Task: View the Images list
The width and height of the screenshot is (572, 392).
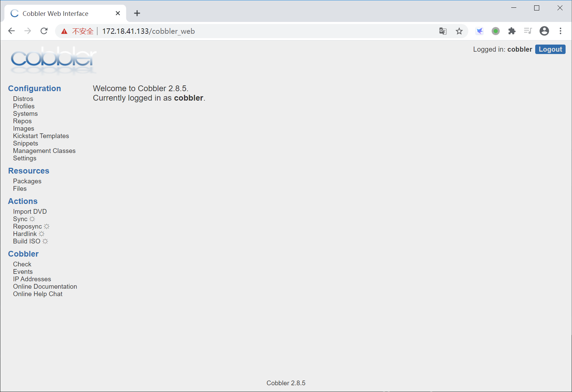Action: point(24,129)
